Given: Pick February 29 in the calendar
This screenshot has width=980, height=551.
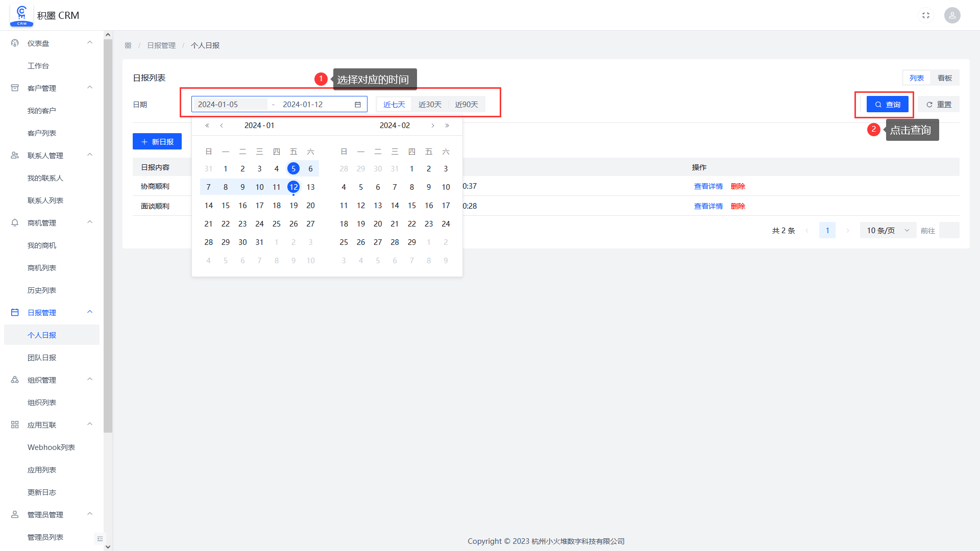Looking at the screenshot, I should pyautogui.click(x=412, y=242).
